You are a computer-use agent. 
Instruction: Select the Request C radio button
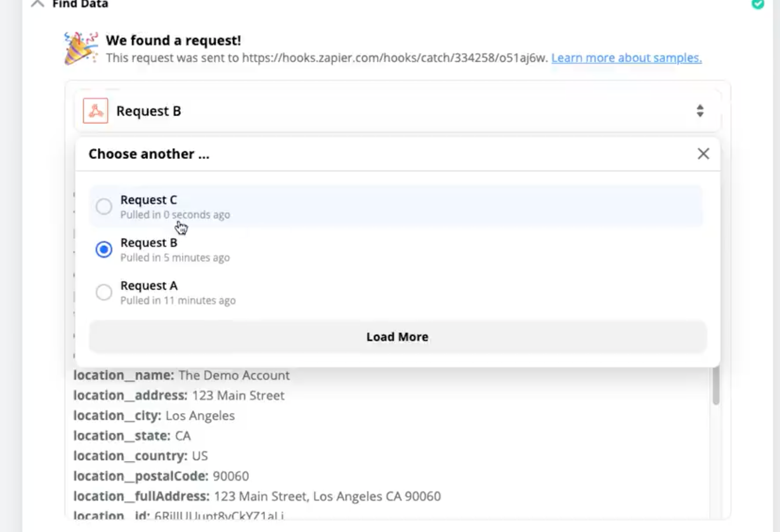(x=104, y=207)
